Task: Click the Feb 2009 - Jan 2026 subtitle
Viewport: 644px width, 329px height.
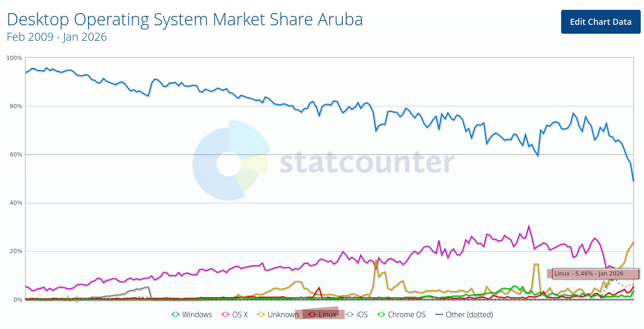Action: (x=57, y=37)
